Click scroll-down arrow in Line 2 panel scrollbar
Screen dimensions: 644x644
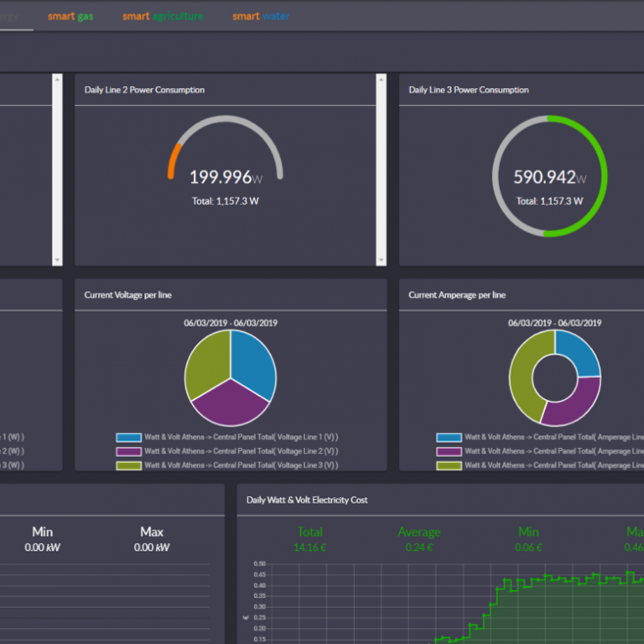point(381,260)
